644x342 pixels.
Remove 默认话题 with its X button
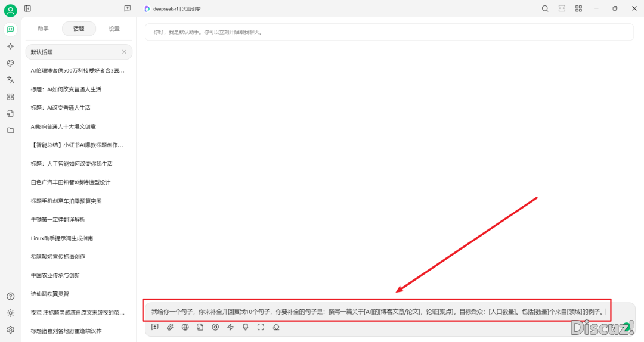coord(124,52)
